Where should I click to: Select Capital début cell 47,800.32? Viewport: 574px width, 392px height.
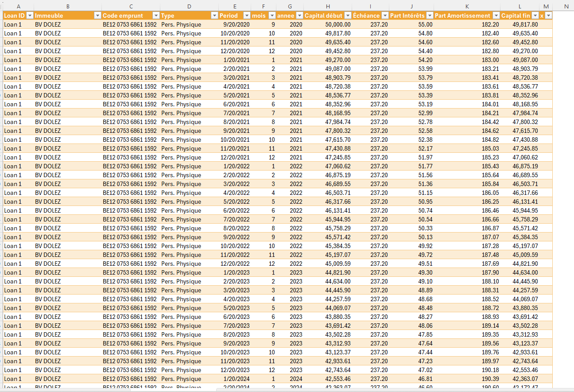tap(328, 131)
